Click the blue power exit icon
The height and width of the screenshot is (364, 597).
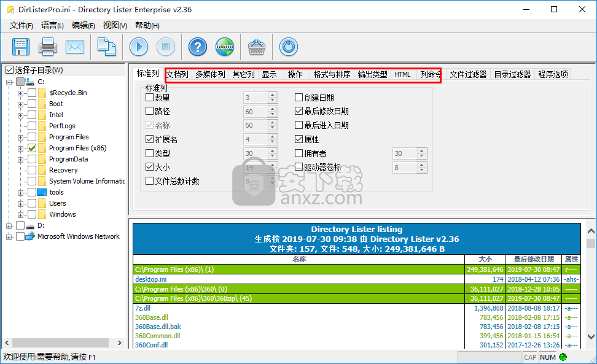pos(288,47)
